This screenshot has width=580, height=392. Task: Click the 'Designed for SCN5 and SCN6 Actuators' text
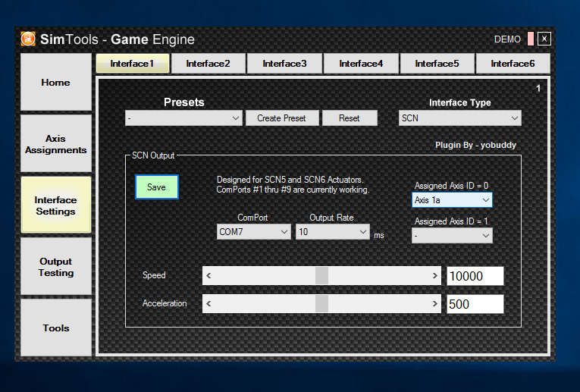(290, 180)
